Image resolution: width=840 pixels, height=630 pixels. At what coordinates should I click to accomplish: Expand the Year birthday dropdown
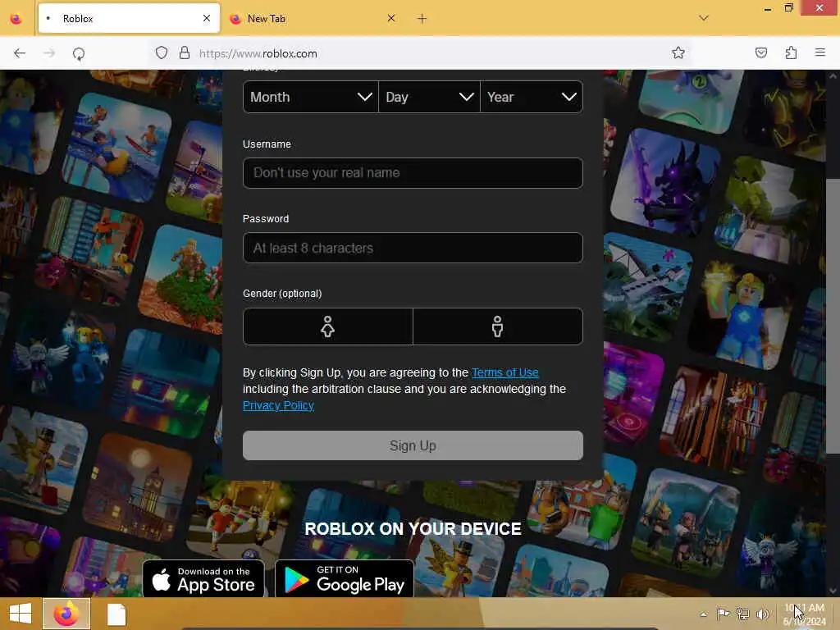pyautogui.click(x=532, y=97)
